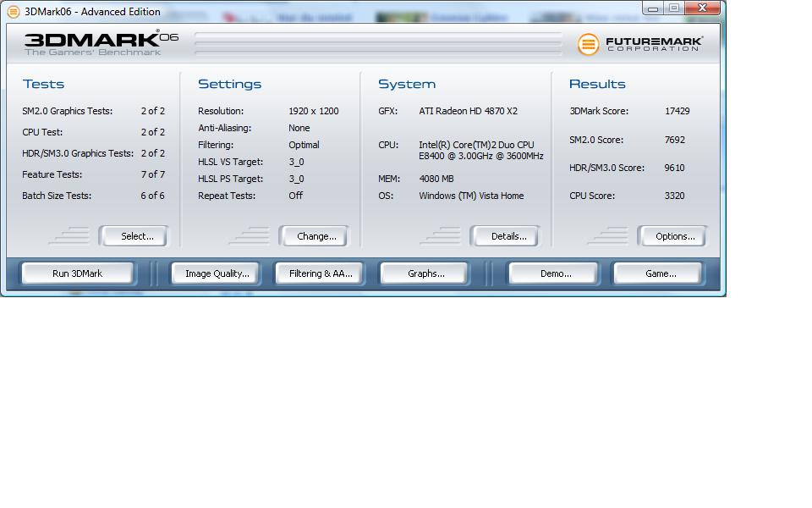This screenshot has height=508, width=812.
Task: Click the ATI Radeon HD 4870 X2 text
Action: pos(468,111)
